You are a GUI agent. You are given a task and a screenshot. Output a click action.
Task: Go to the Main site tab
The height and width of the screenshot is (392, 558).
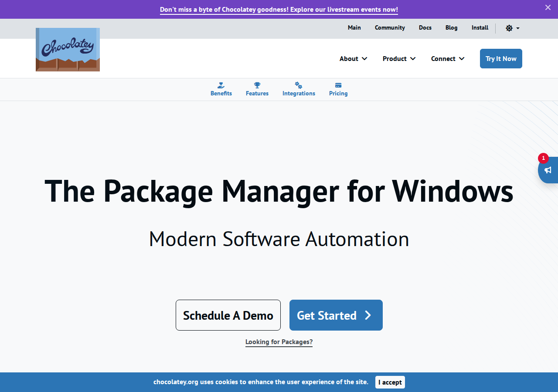click(354, 27)
